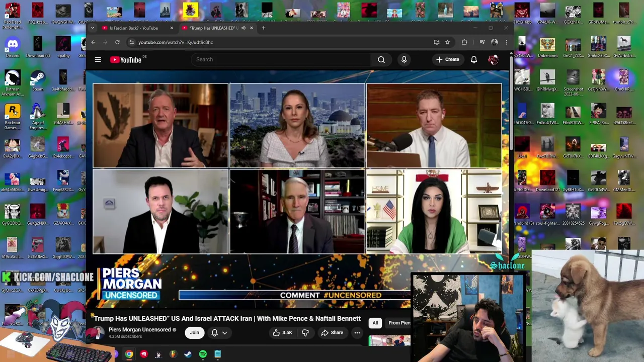This screenshot has height=362, width=644.
Task: Open YouTube notifications bell
Action: coord(474,60)
